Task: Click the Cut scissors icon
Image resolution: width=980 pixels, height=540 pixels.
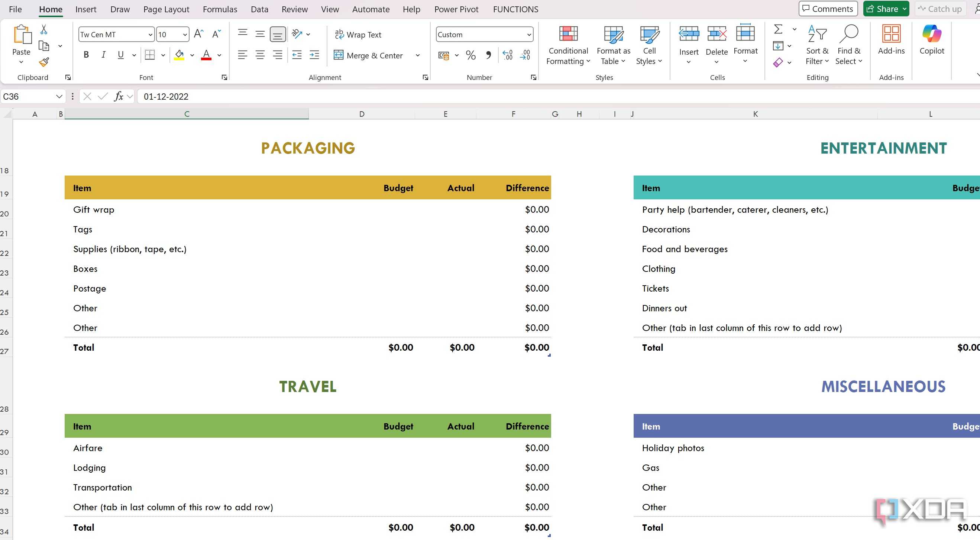Action: pyautogui.click(x=44, y=29)
